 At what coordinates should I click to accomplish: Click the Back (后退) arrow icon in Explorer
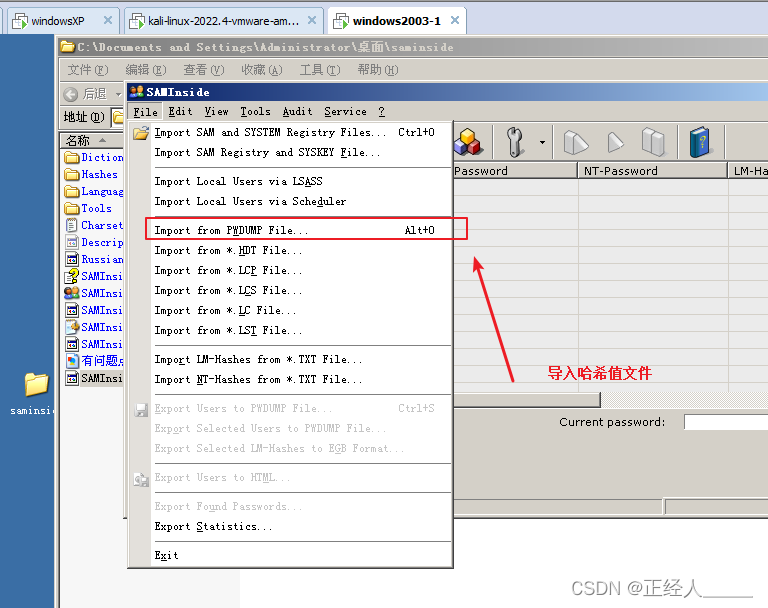point(71,94)
